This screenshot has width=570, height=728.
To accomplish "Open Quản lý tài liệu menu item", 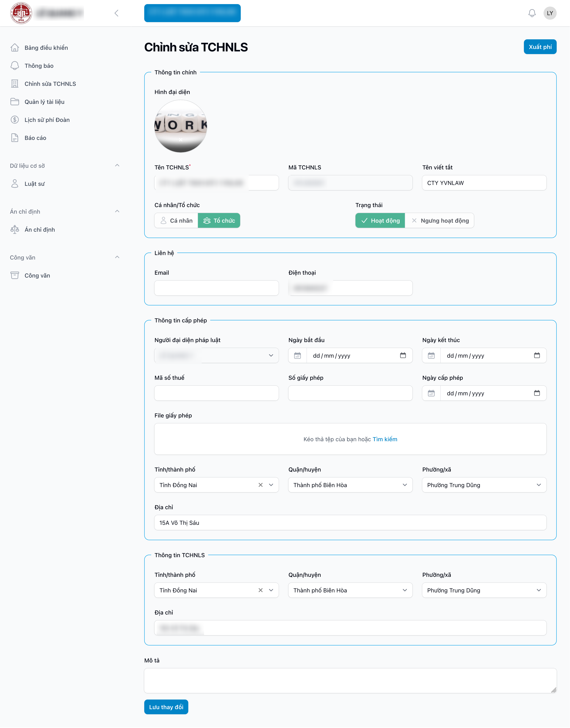I will click(x=44, y=102).
